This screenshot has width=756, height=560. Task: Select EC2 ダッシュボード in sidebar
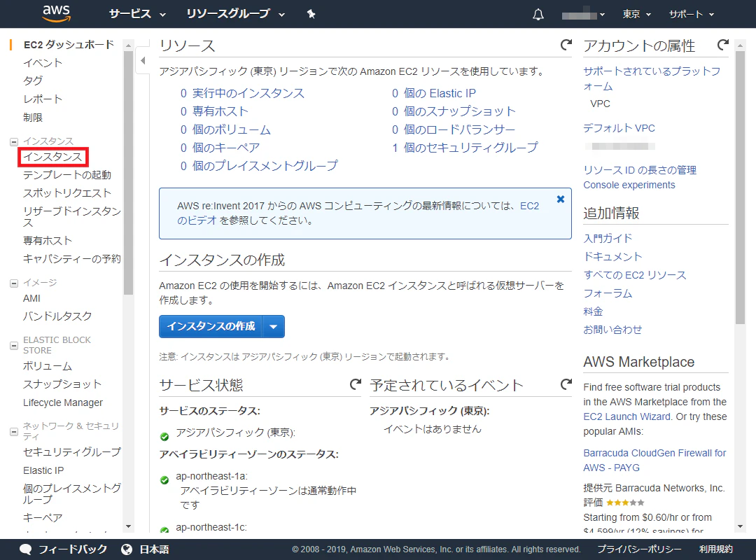coord(69,44)
